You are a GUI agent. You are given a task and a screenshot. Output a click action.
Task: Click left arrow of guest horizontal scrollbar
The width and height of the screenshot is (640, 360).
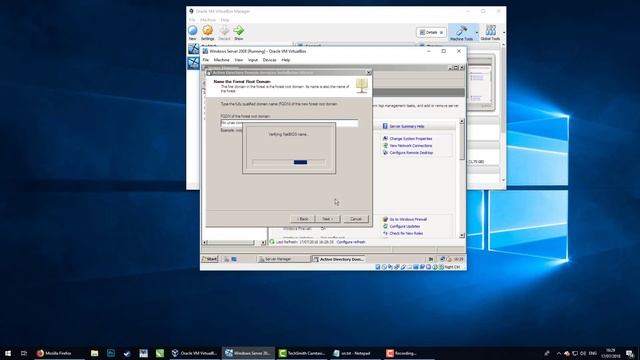click(x=205, y=243)
